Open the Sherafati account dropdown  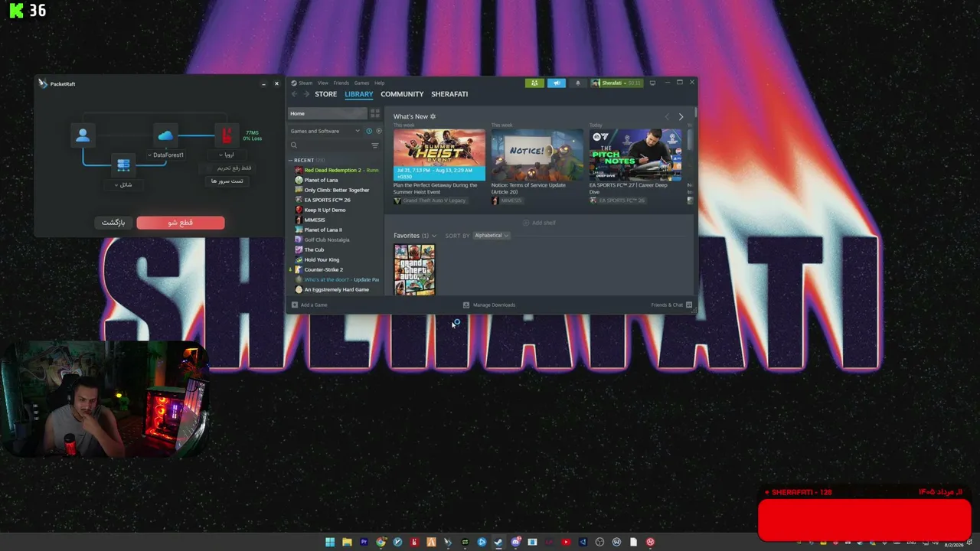click(x=616, y=83)
